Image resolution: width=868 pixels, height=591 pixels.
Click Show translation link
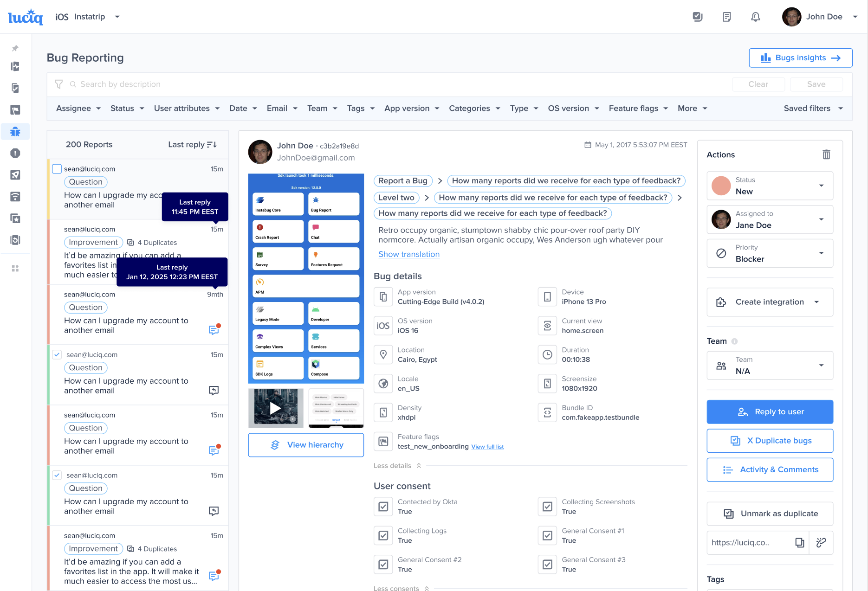pos(409,254)
